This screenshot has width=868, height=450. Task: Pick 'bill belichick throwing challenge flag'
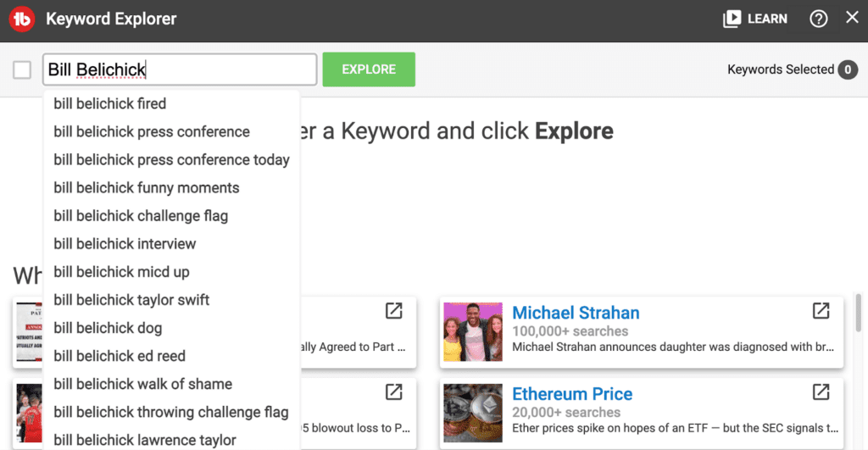[x=171, y=413]
